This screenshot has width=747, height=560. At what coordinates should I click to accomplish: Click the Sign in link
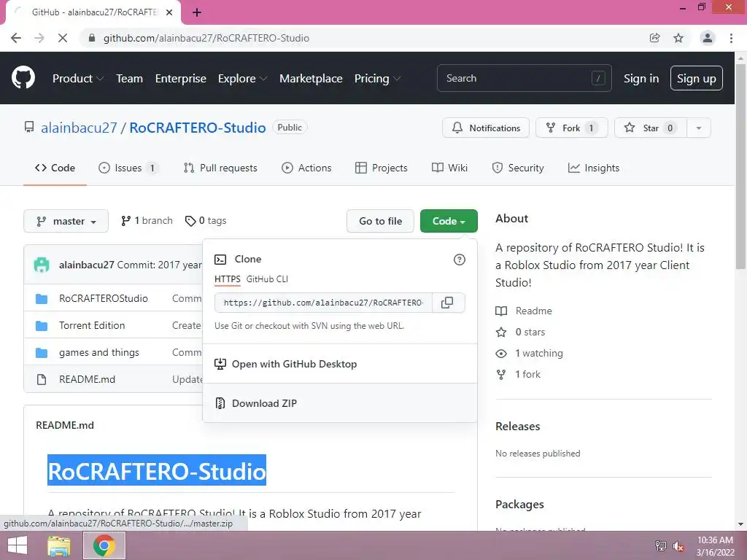coord(641,79)
